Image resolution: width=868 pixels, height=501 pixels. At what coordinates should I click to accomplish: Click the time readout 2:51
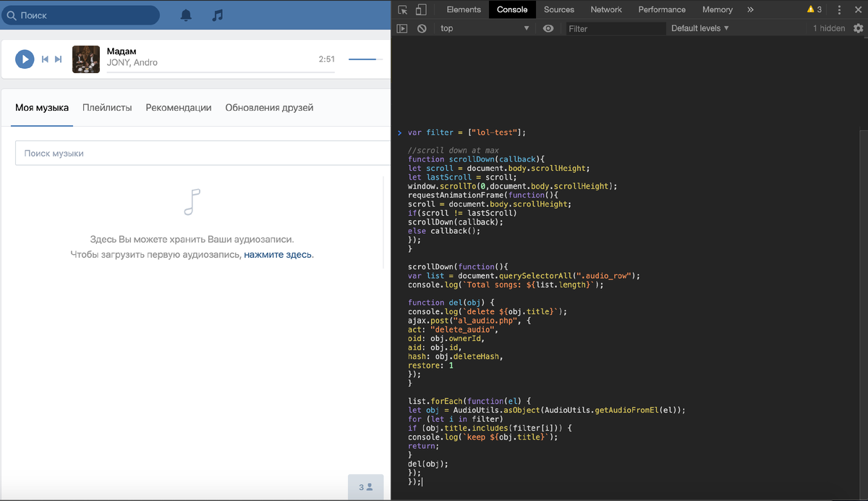[x=327, y=59]
